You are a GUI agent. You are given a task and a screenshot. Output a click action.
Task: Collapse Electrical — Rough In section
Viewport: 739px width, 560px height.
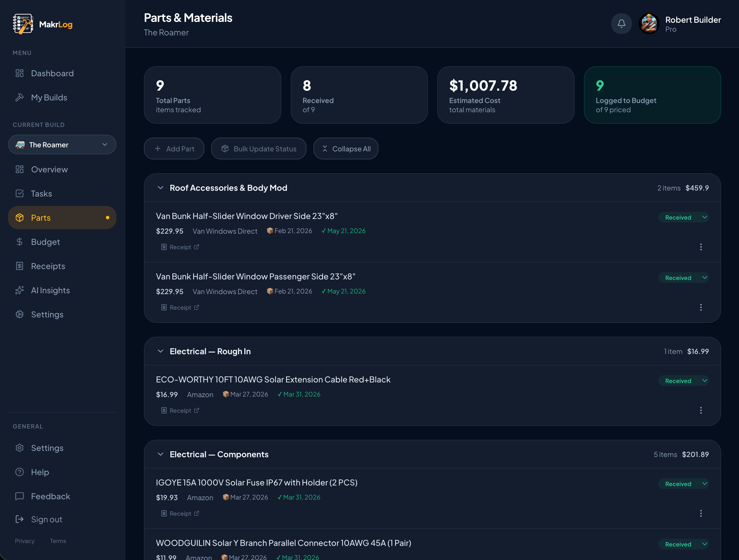(x=160, y=351)
